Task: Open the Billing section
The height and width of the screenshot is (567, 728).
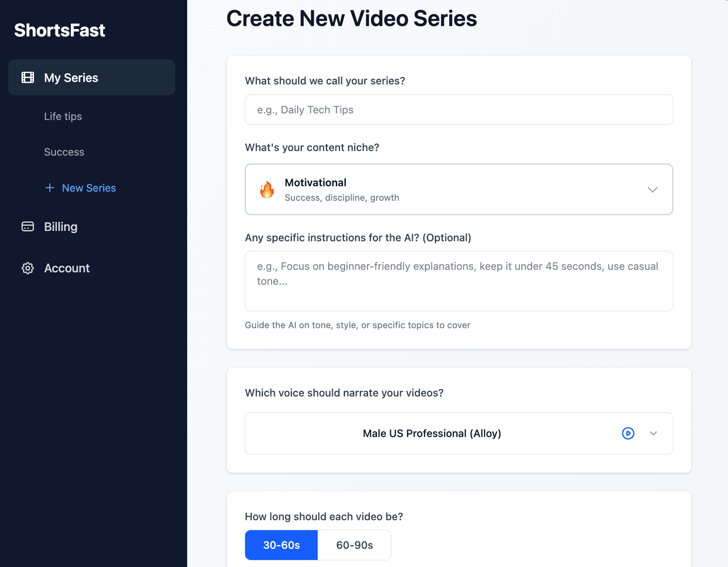Action: (x=60, y=226)
